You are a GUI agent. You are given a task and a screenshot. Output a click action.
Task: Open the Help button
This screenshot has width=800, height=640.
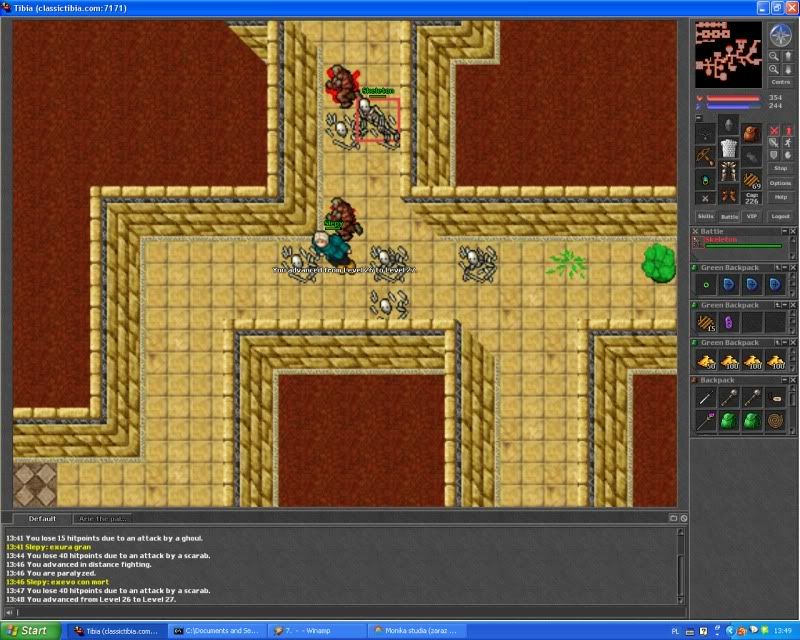tap(780, 197)
